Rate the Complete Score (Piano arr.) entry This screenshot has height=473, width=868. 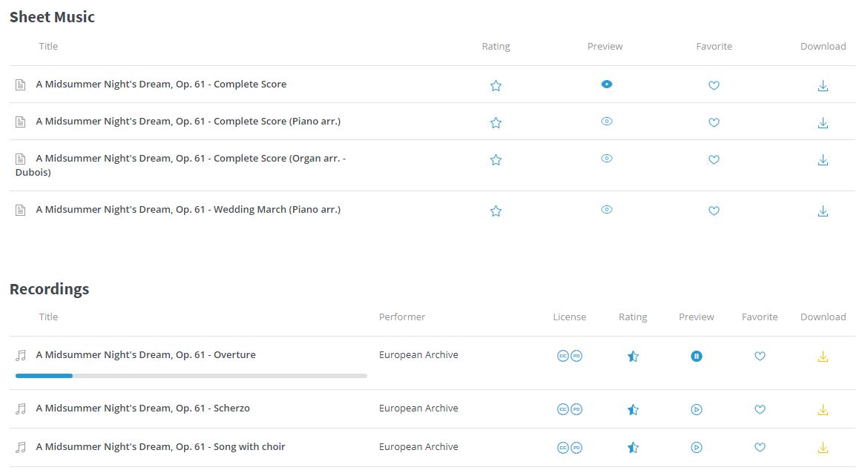(496, 123)
